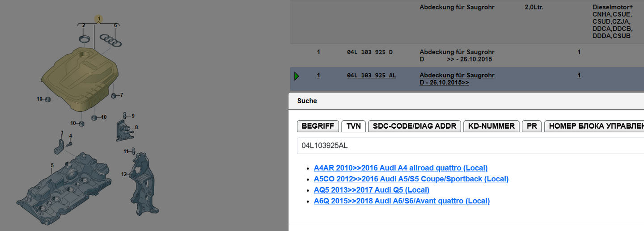Open the A6Q 2015>>2018 Audi A6/S6/Avant quattro link
The image size is (644, 231).
click(402, 201)
